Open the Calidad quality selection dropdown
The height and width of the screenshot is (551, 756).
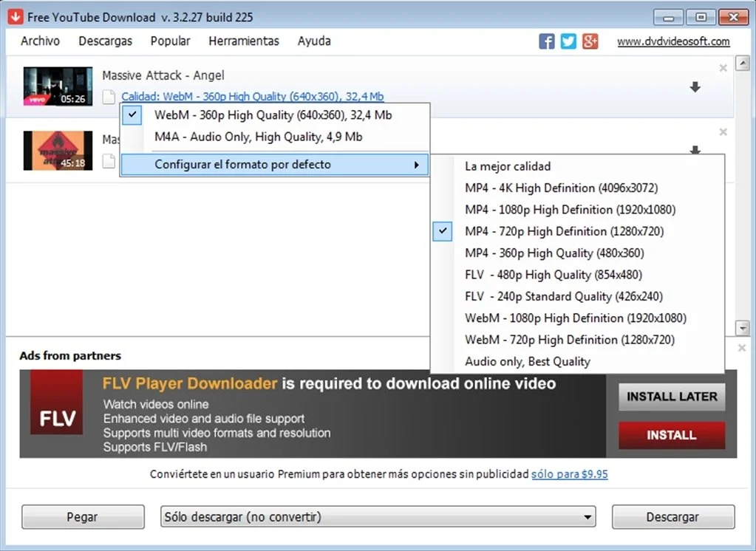coord(252,96)
